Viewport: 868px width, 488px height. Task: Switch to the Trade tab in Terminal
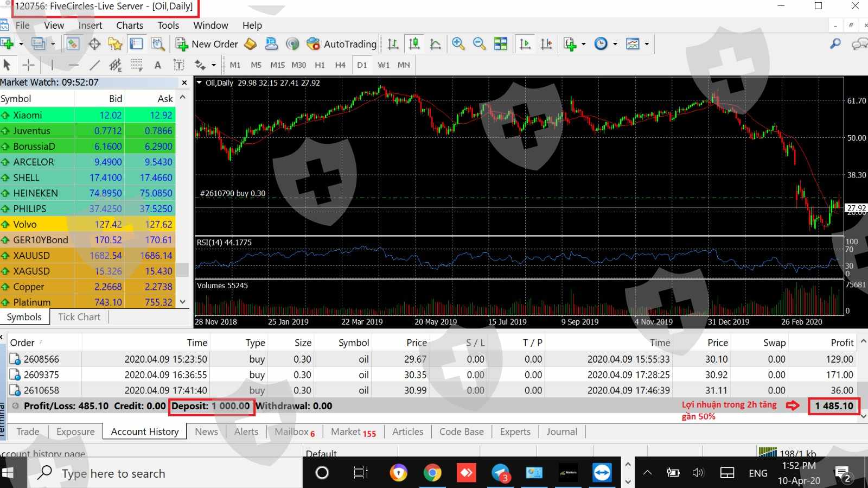click(28, 432)
